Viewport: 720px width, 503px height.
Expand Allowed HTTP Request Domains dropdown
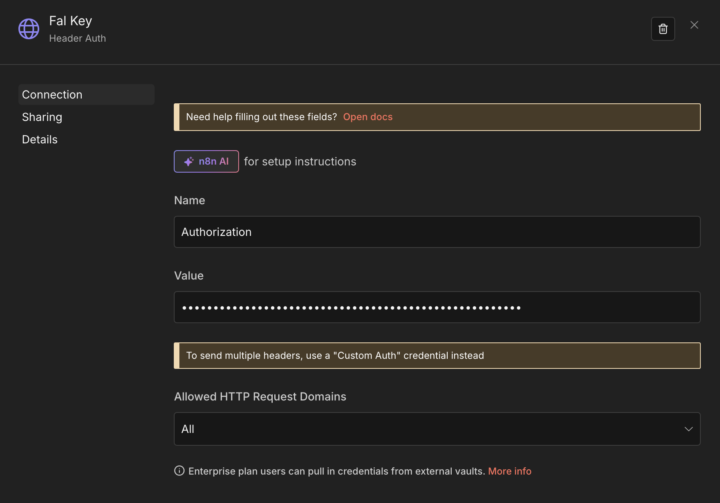[437, 429]
